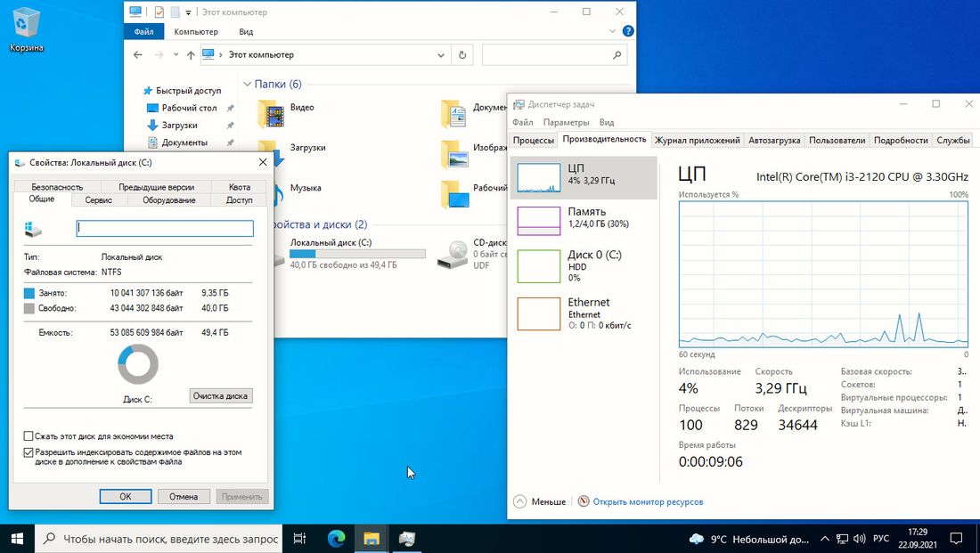
Task: Open the Computer ribbon tab
Action: (x=196, y=31)
